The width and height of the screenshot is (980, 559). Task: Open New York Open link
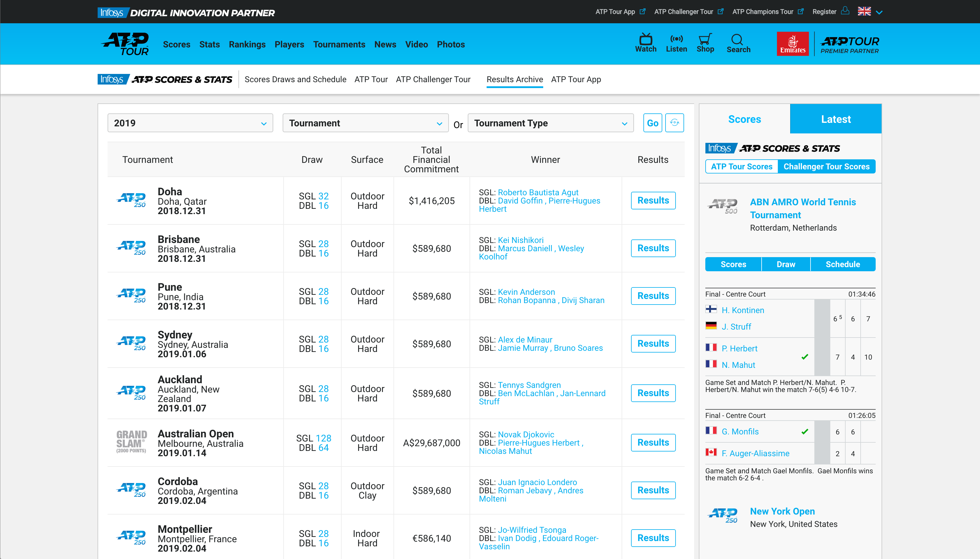[x=782, y=511]
